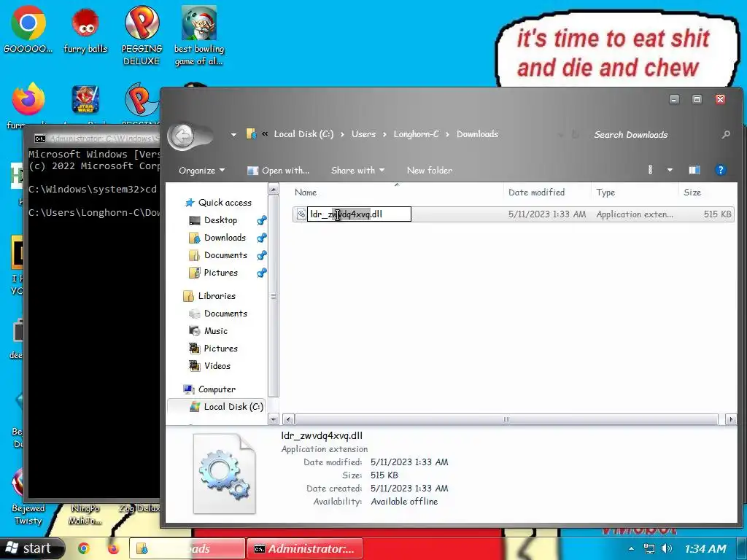
Task: Expand the chevron after Local Disk (C:) breadcrumb
Action: coord(342,135)
